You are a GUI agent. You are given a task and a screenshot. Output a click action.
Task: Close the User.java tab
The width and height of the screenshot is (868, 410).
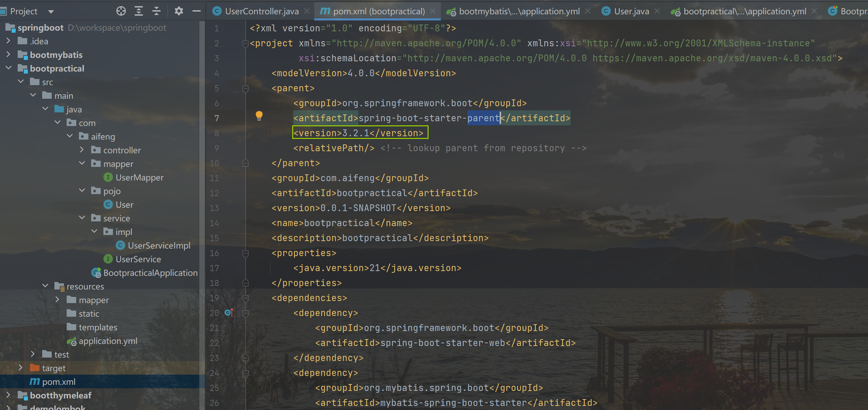[x=657, y=11]
